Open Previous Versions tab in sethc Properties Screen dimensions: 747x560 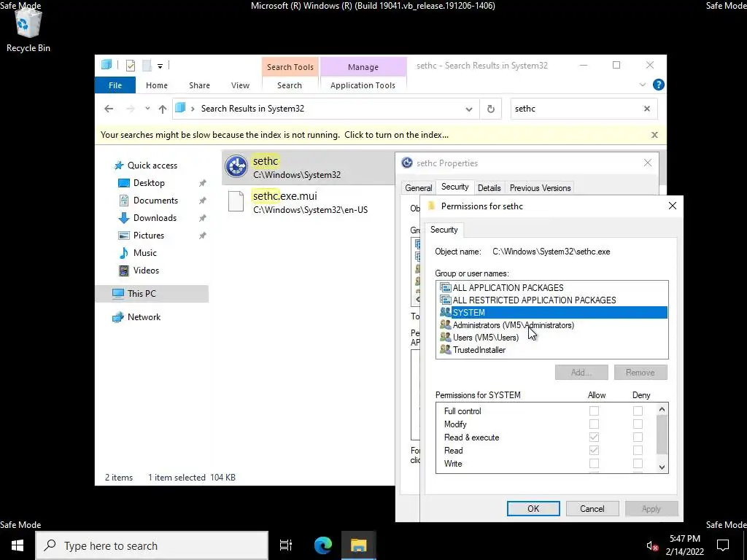coord(540,188)
